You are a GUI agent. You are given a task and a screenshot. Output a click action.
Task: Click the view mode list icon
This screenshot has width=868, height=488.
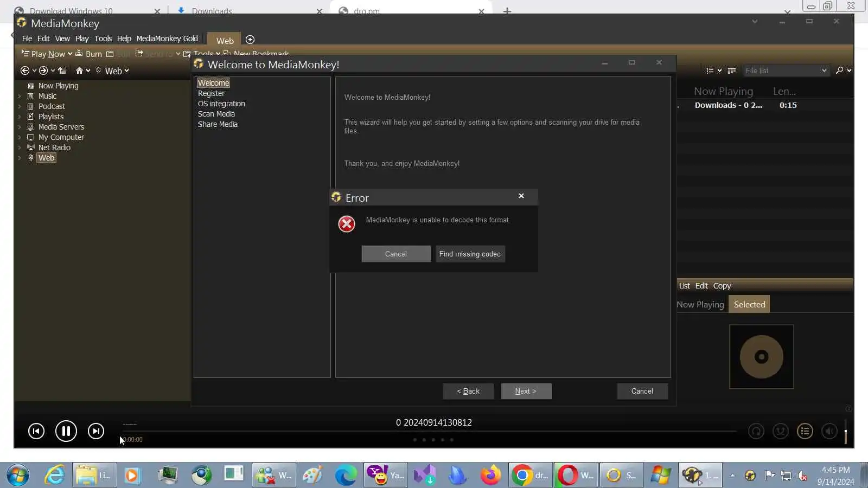click(710, 70)
